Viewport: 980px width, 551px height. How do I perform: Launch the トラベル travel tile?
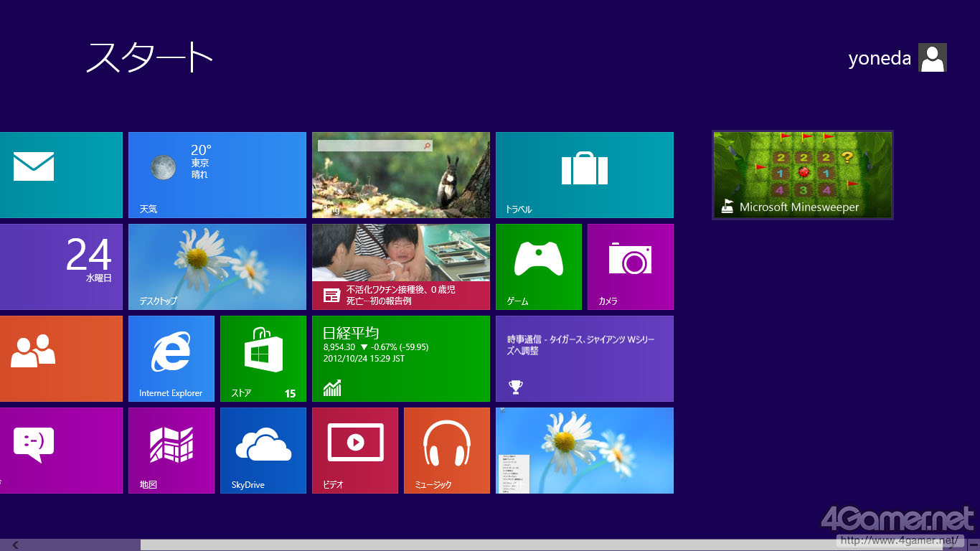click(x=585, y=175)
